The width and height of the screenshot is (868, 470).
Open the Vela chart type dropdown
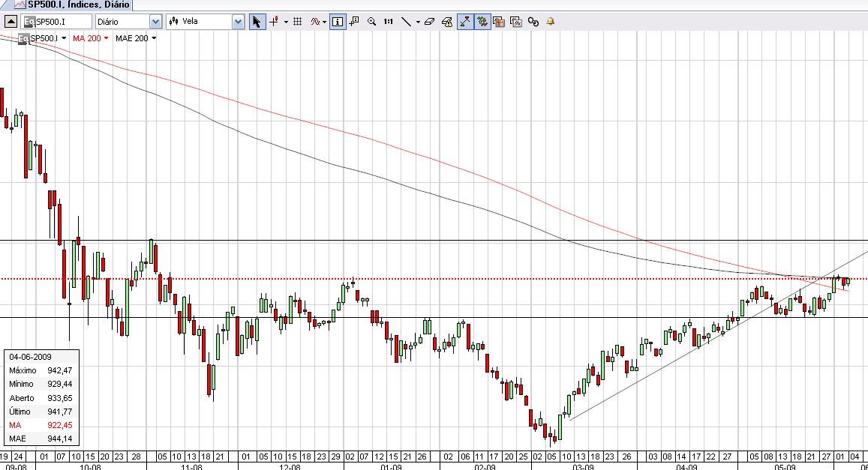[x=238, y=22]
